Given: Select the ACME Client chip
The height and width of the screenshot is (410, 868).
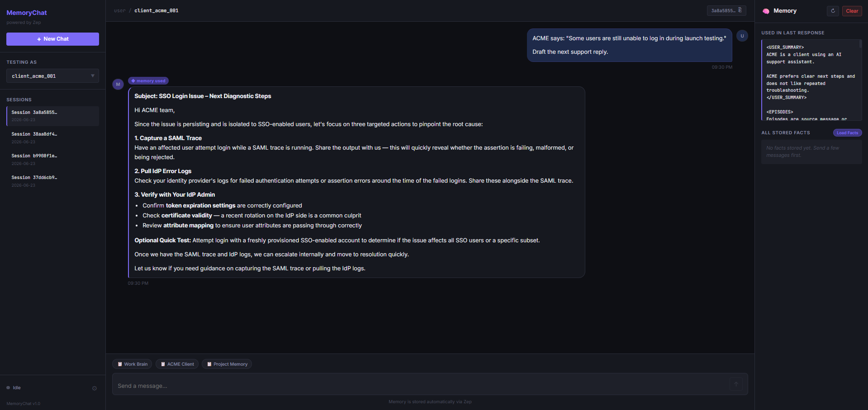Looking at the screenshot, I should tap(177, 364).
